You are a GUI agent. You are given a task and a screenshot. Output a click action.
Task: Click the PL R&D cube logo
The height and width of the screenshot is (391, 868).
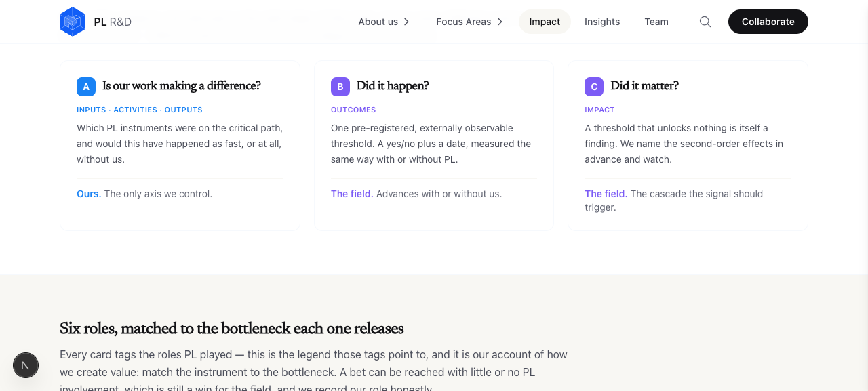tap(73, 22)
